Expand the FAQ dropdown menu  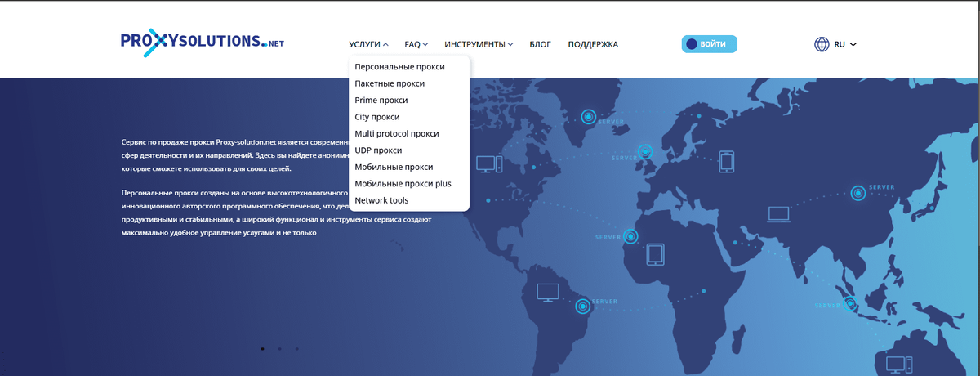click(x=416, y=44)
